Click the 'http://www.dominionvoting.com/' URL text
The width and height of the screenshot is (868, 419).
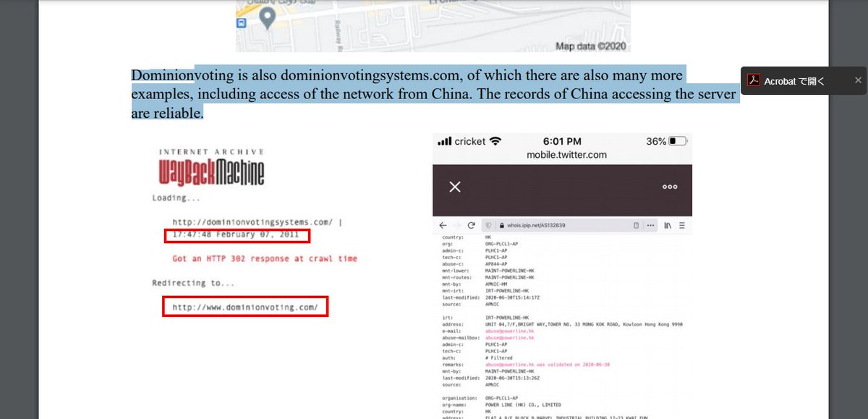[x=245, y=307]
